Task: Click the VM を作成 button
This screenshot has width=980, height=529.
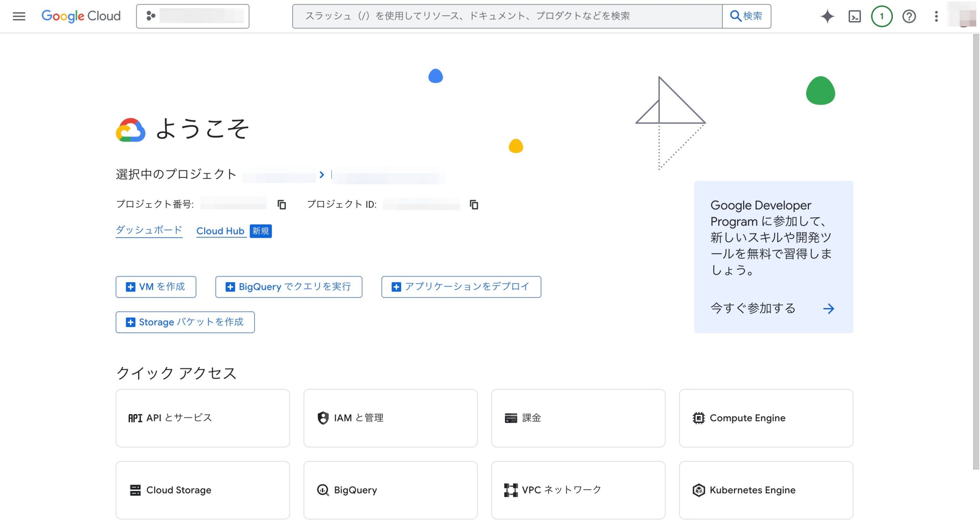Action: pyautogui.click(x=156, y=287)
